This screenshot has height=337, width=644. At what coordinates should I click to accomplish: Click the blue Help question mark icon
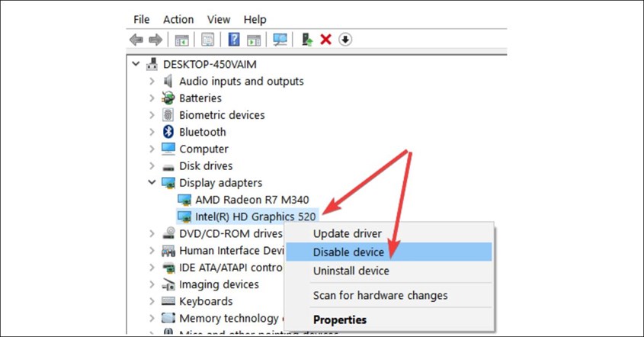click(x=234, y=40)
